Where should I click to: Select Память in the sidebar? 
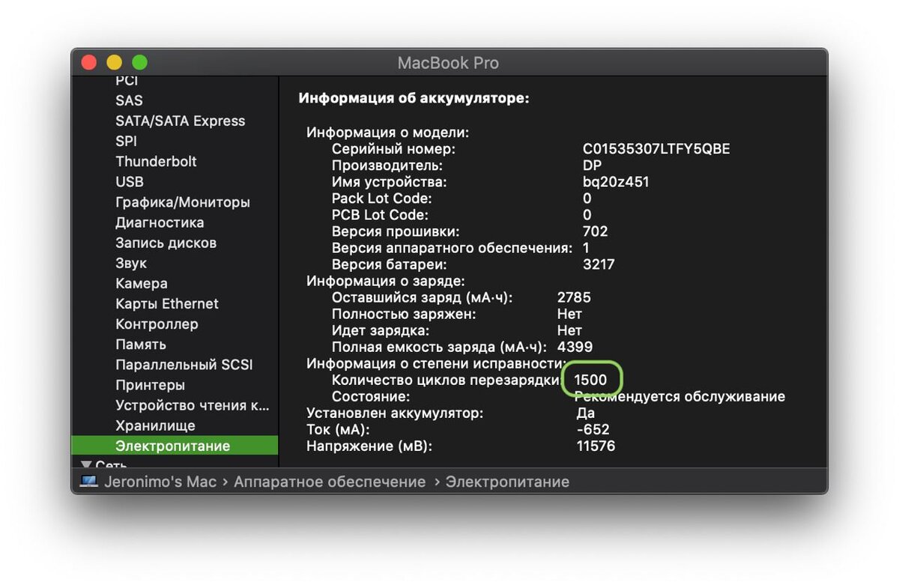pyautogui.click(x=141, y=345)
